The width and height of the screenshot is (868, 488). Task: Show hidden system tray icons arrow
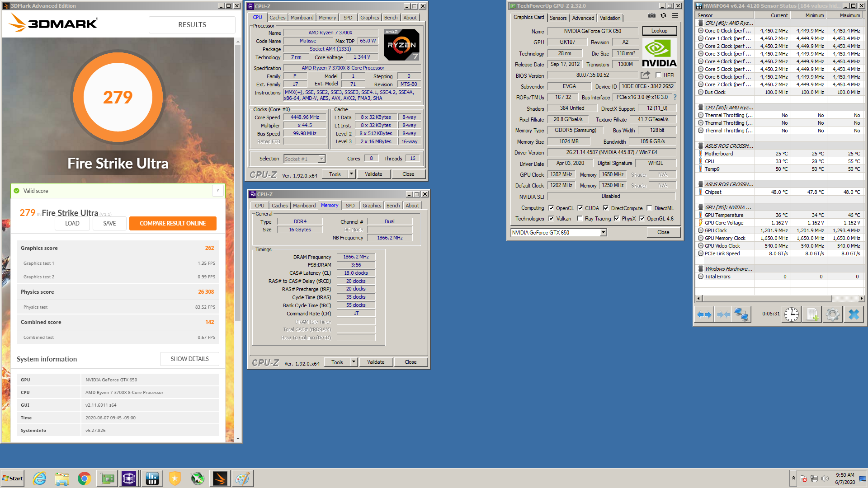(x=793, y=478)
